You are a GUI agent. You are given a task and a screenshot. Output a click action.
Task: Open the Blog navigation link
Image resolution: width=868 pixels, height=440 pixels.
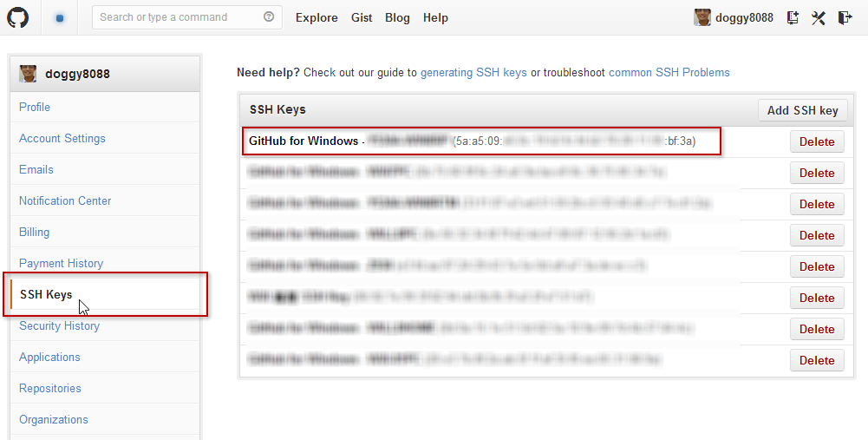point(397,17)
